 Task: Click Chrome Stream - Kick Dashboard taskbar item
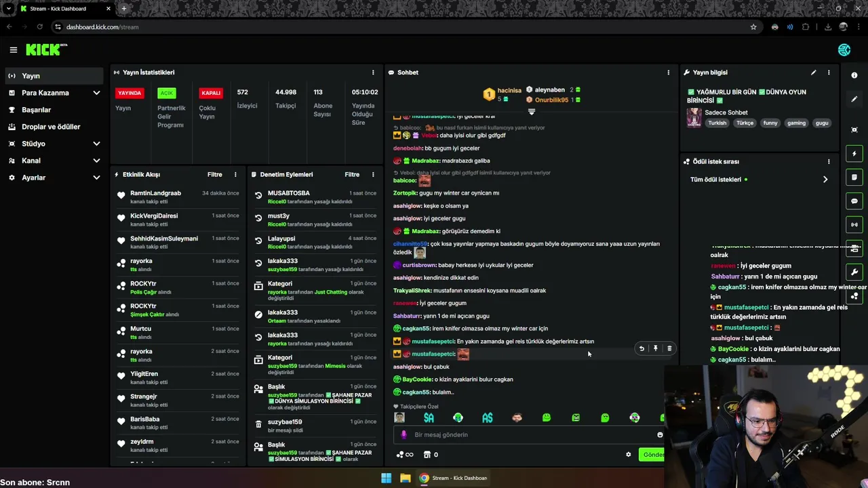tap(453, 478)
